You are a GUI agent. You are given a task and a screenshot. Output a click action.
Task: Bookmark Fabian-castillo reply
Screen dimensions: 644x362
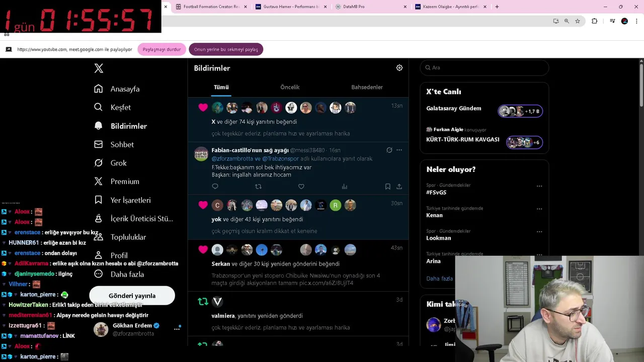coord(387,187)
